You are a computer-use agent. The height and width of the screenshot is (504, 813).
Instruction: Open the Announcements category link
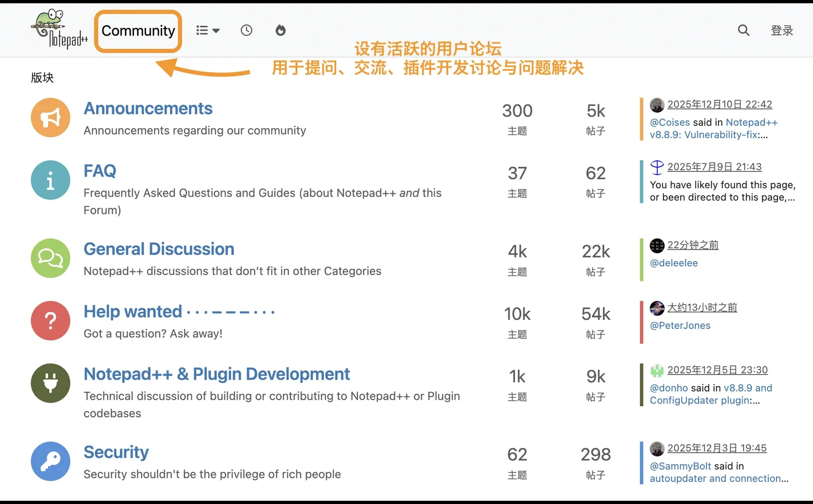148,109
